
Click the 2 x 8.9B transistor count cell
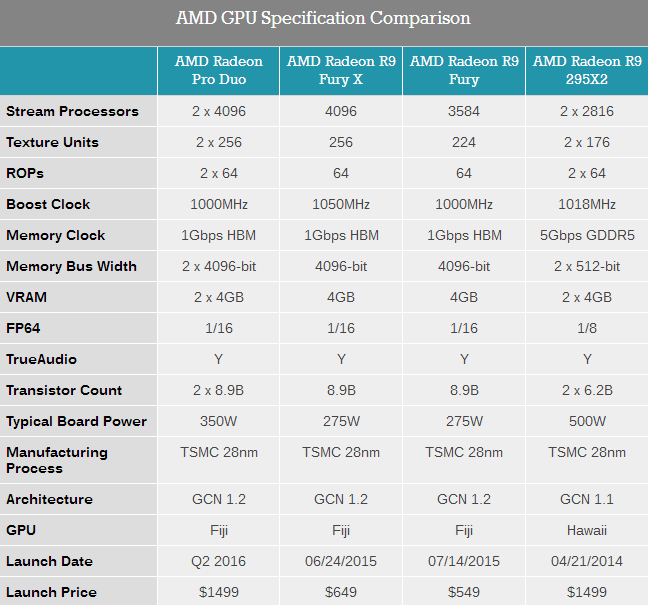[x=219, y=390]
